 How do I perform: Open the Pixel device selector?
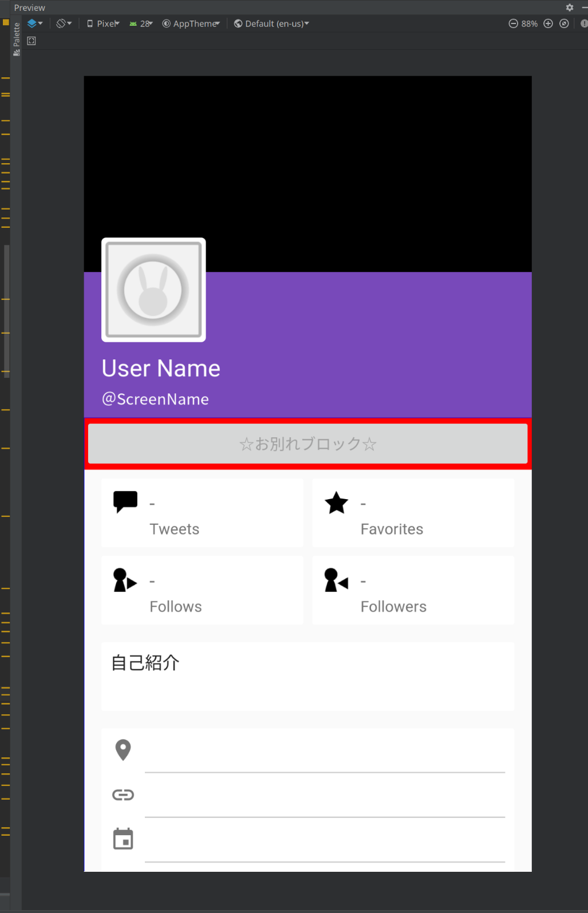coord(103,23)
